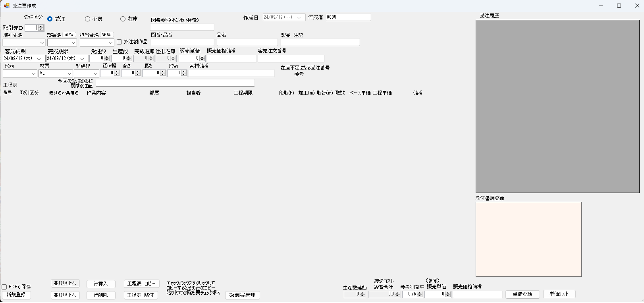Check the 外注製作品 checkbox
Image resolution: width=644 pixels, height=303 pixels.
pos(119,42)
